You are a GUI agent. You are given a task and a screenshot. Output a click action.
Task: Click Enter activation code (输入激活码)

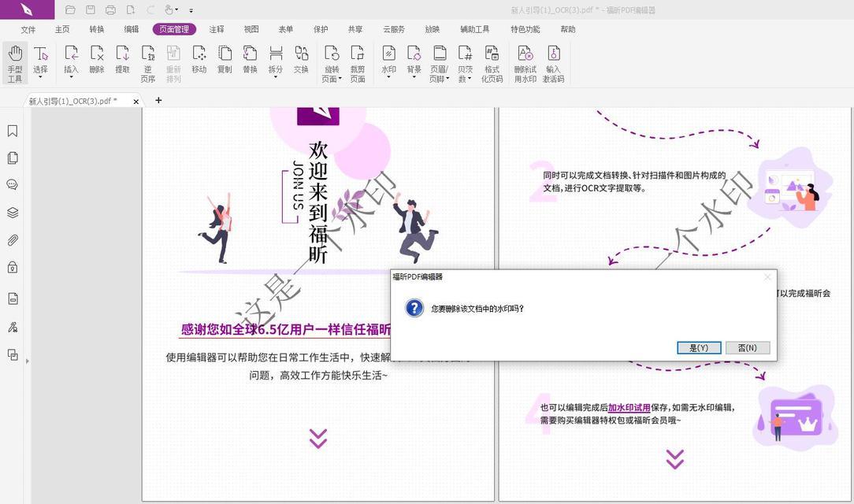553,63
